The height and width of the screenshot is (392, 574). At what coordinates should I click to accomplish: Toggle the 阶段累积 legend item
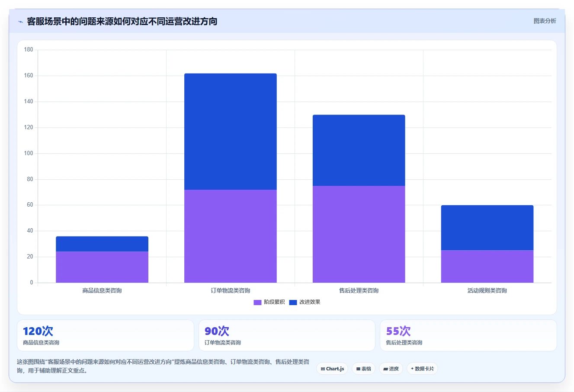[x=269, y=302]
